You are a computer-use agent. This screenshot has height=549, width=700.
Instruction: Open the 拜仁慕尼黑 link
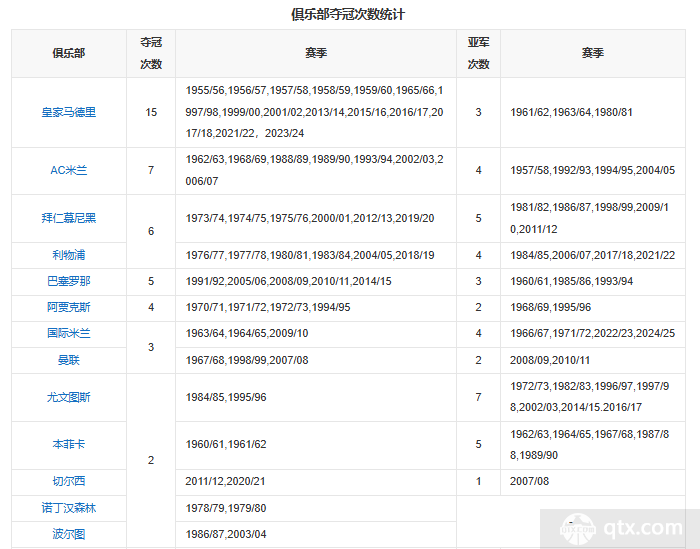69,217
